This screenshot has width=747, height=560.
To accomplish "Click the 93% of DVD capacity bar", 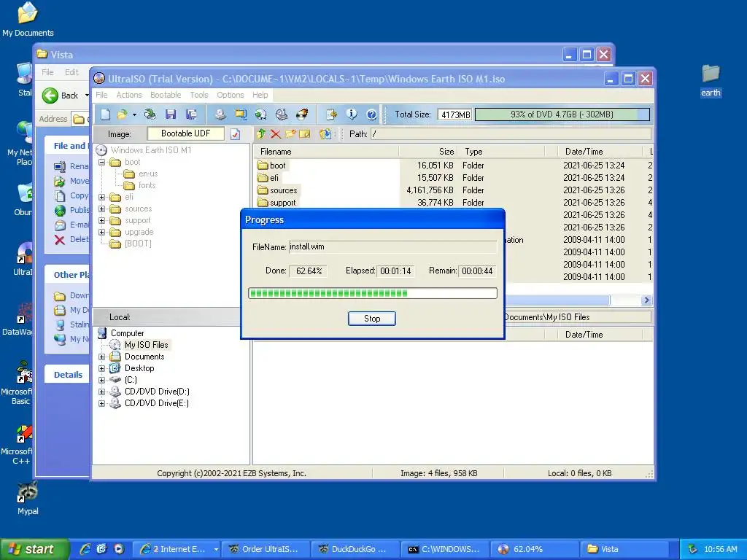I will [562, 114].
